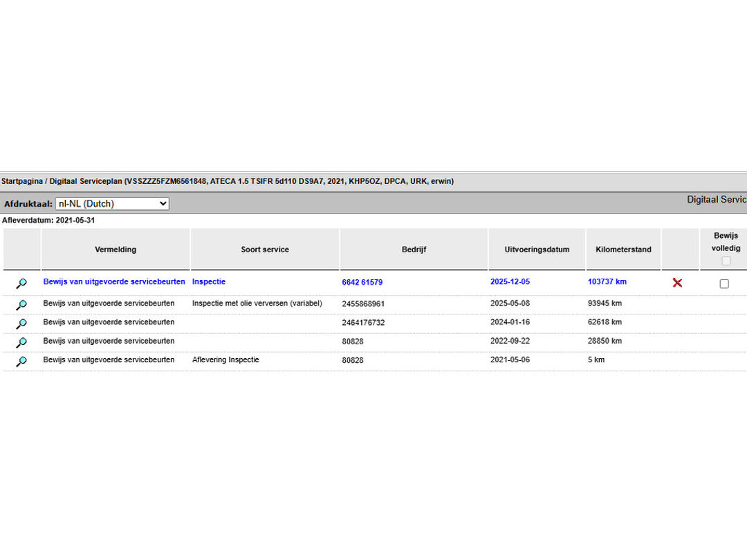Click the magnifier for the 93945 km entry
Viewport: 747px width, 560px height.
click(21, 305)
